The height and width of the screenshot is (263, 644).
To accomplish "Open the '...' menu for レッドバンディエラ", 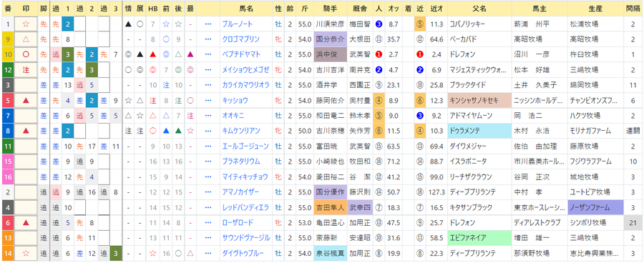I will coord(208,207).
